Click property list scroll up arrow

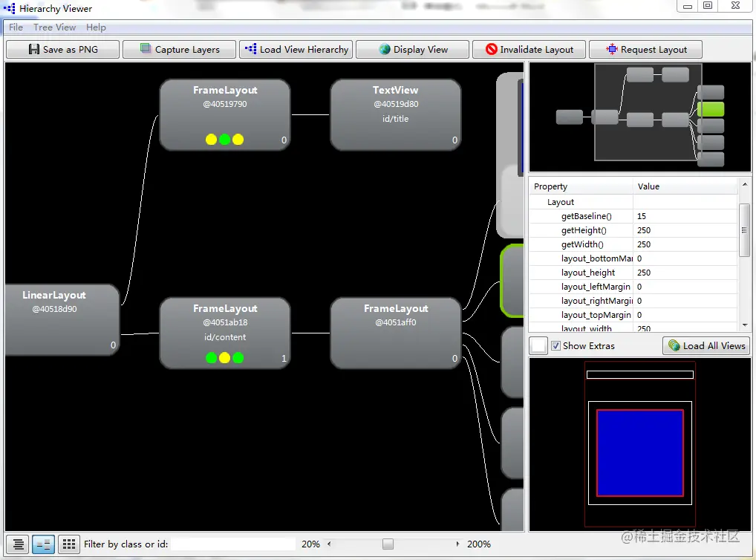click(x=744, y=184)
